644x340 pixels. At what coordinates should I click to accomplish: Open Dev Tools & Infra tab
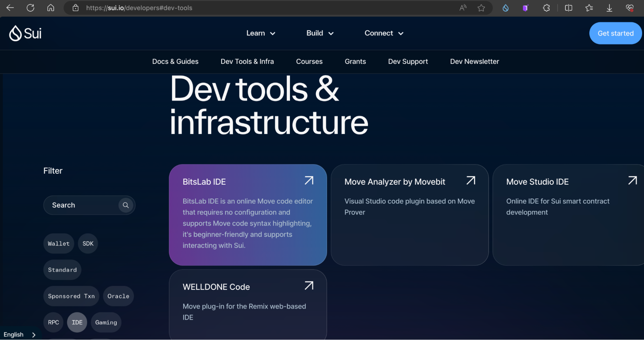pyautogui.click(x=247, y=61)
